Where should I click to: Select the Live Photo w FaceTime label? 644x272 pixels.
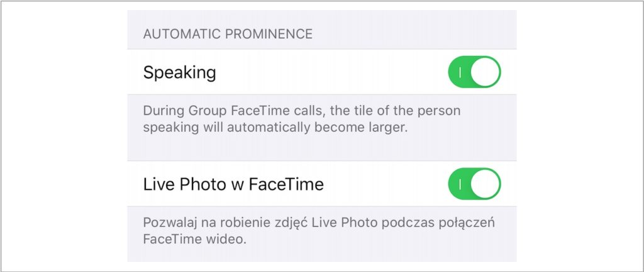233,184
